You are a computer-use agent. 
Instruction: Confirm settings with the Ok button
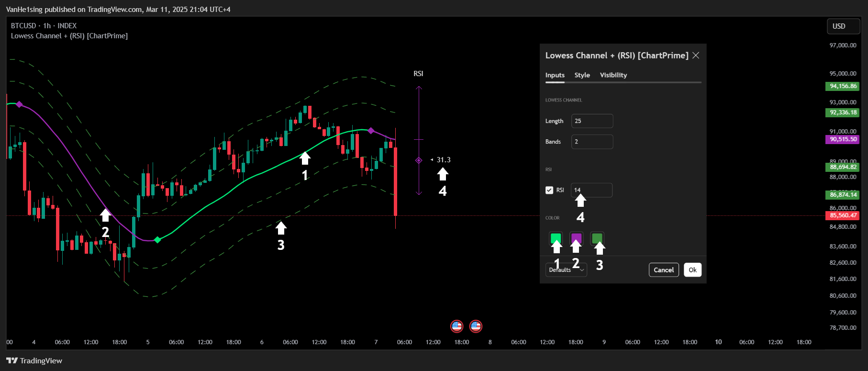click(x=692, y=270)
